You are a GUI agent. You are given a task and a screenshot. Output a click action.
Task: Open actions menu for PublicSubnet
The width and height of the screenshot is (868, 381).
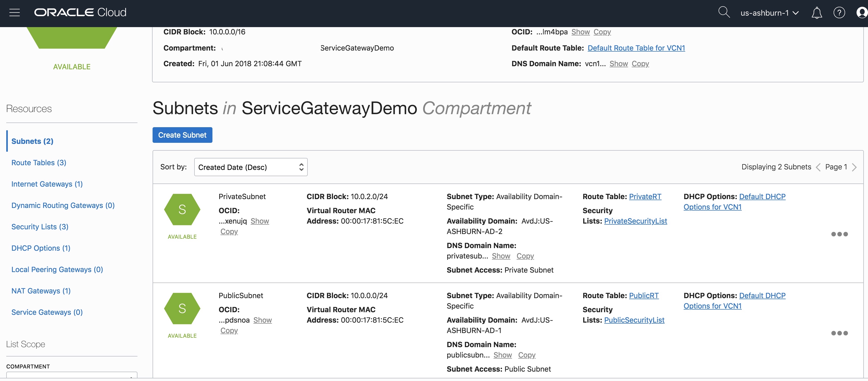[839, 333]
